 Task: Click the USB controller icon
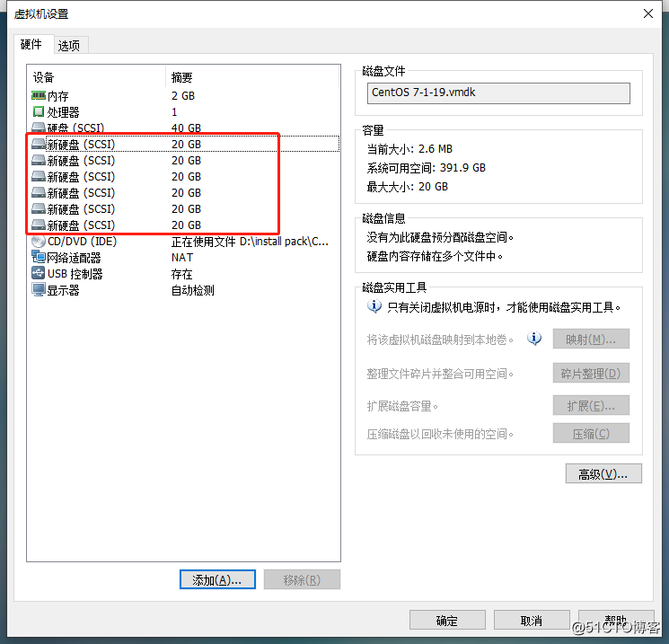point(39,273)
